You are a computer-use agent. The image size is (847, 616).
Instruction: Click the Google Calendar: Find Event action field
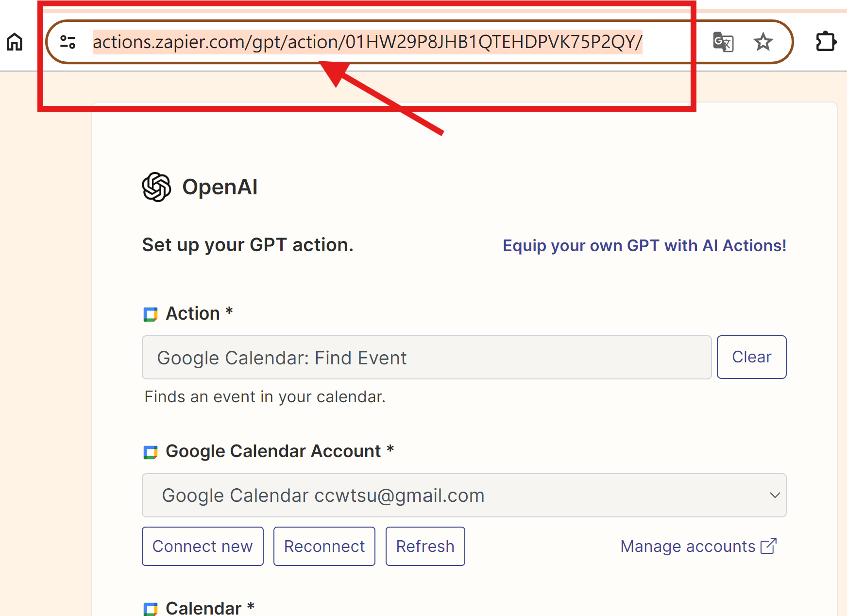[426, 358]
